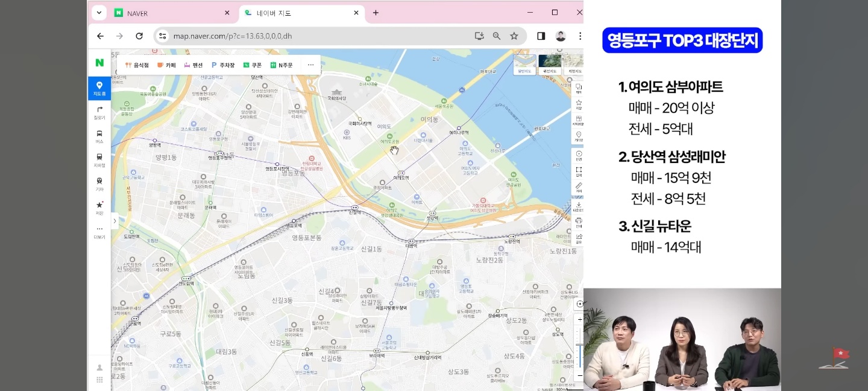Toggle the 저장 star layer on right toolbar

[x=579, y=104]
